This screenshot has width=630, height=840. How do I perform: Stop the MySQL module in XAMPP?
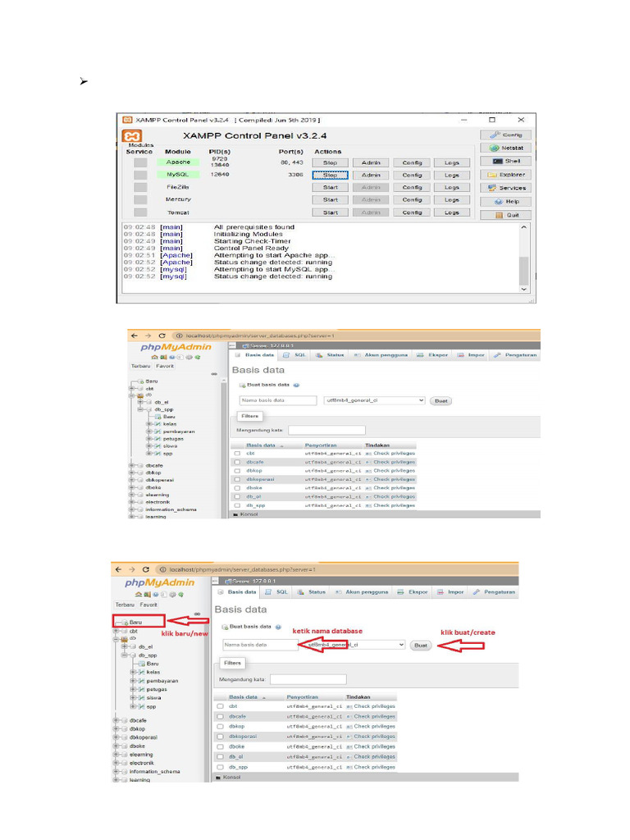(x=330, y=175)
